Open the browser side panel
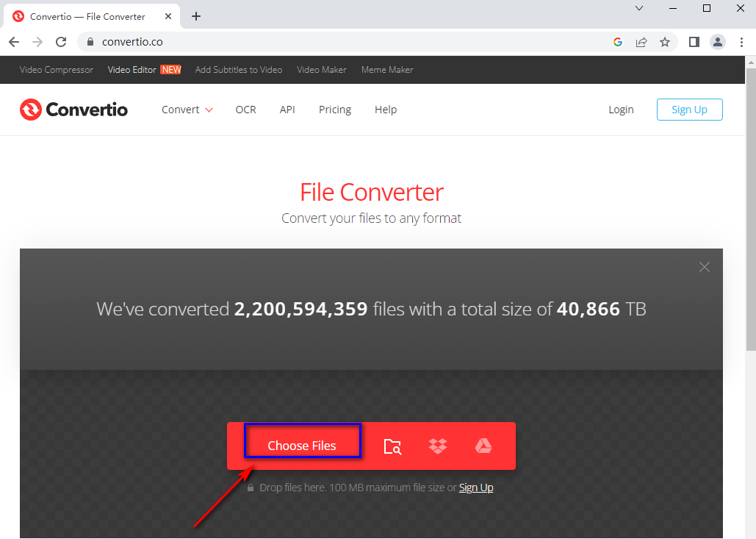 (694, 42)
